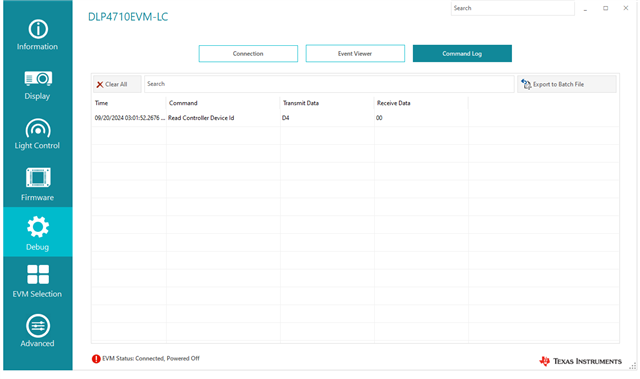Focus the command log Search field
The height and width of the screenshot is (379, 640).
[x=329, y=84]
